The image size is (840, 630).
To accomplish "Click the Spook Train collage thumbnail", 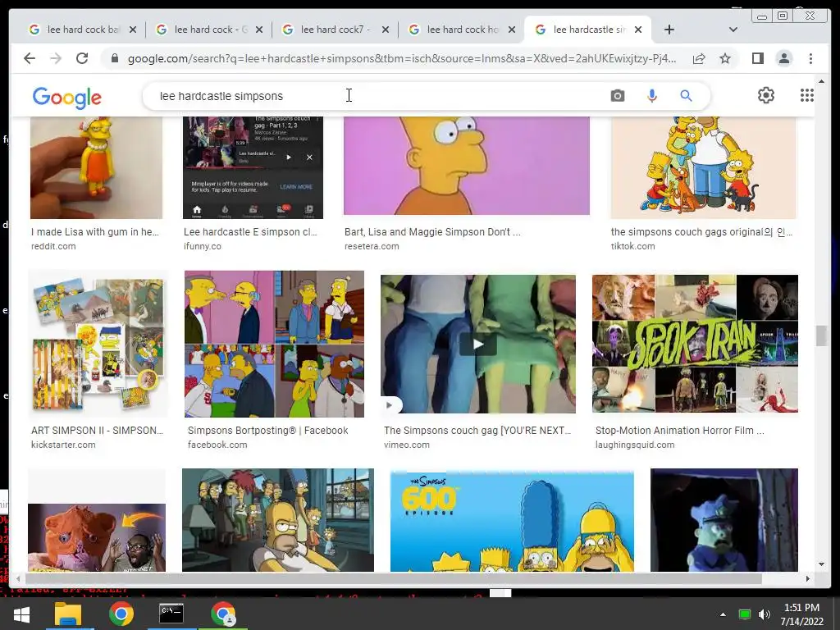I will tap(695, 344).
